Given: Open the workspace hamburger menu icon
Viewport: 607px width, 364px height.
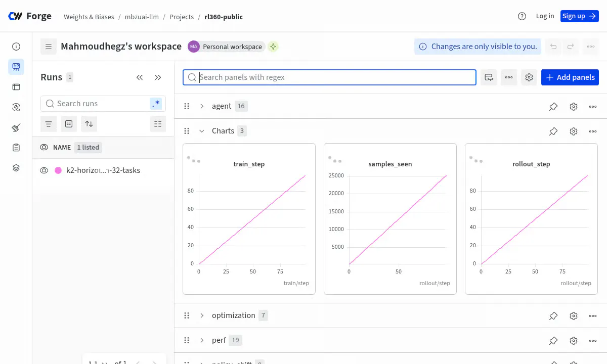Looking at the screenshot, I should (49, 47).
